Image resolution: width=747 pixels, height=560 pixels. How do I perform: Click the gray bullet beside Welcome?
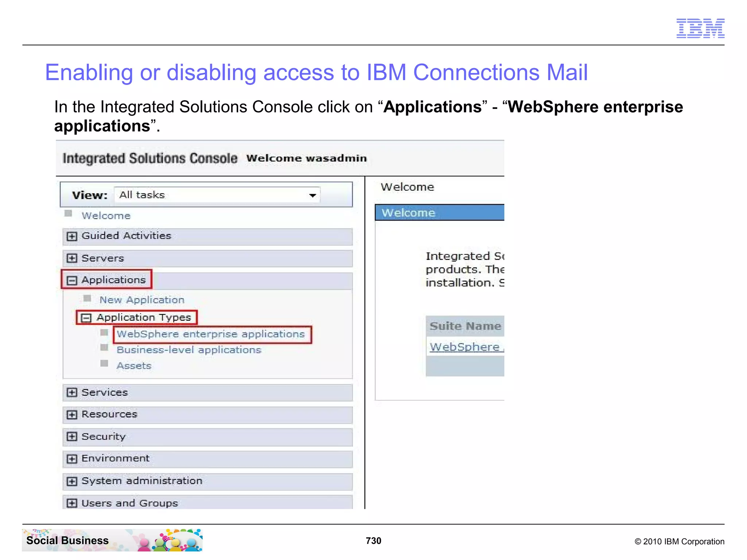[68, 213]
